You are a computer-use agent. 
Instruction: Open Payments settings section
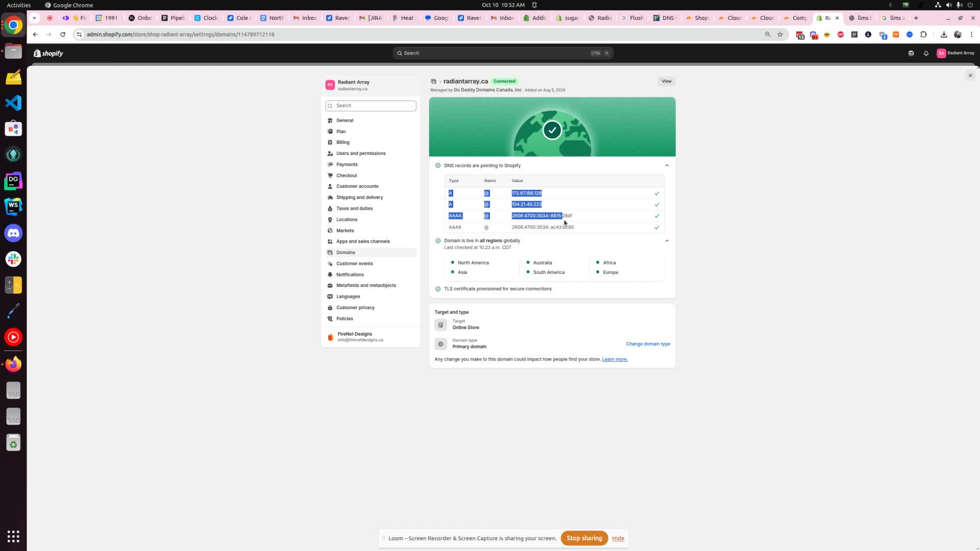coord(347,164)
